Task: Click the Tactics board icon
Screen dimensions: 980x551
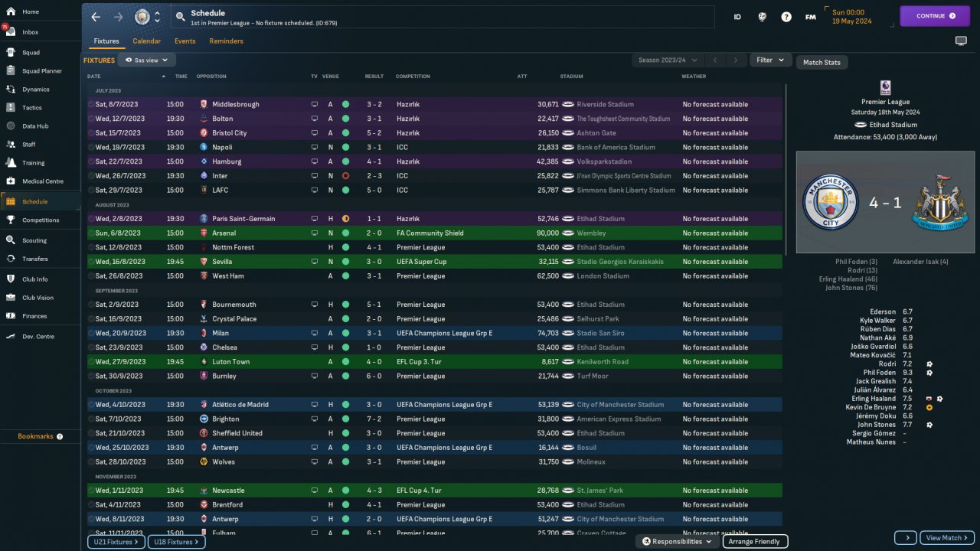Action: [x=11, y=108]
